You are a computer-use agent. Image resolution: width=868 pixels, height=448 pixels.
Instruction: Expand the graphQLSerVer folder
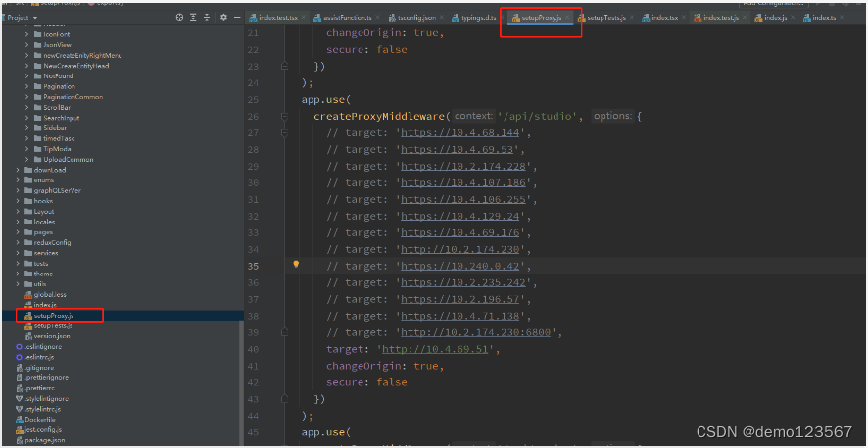click(18, 190)
